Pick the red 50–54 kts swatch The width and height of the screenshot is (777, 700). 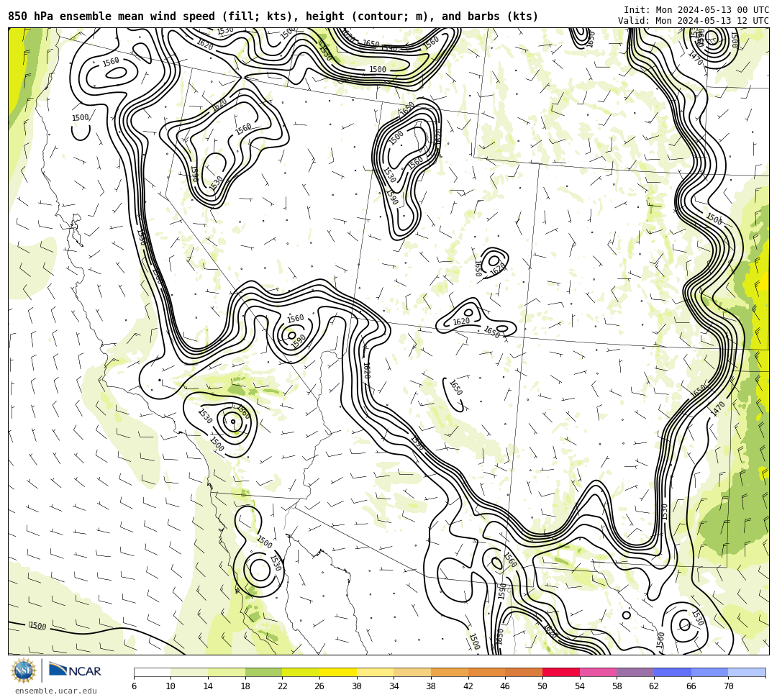(x=561, y=672)
